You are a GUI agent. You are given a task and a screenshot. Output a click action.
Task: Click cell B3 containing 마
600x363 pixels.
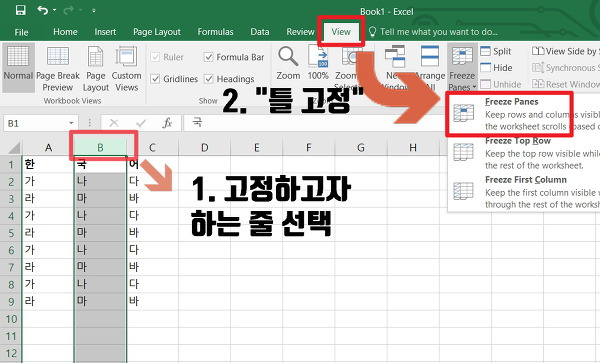(100, 199)
